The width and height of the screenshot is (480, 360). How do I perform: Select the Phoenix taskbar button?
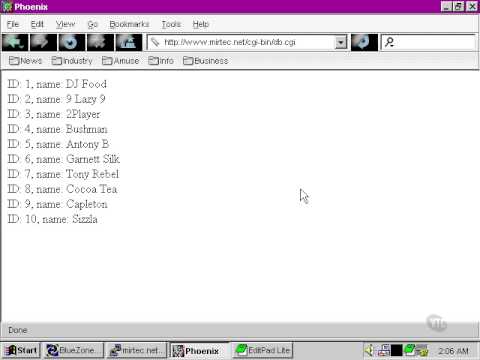click(199, 350)
